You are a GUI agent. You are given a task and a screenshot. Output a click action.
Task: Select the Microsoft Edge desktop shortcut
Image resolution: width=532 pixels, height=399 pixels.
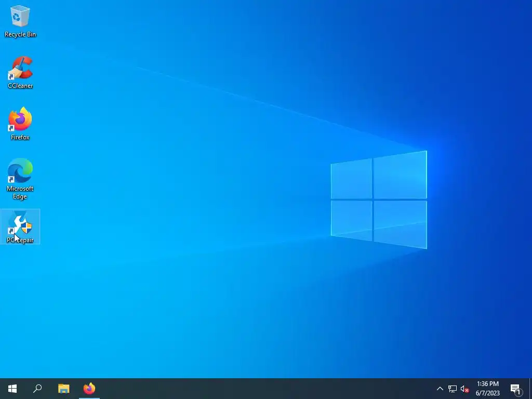20,179
